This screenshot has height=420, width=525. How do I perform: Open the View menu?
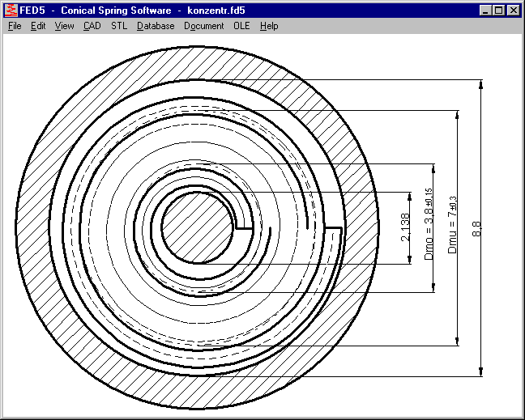pos(65,26)
